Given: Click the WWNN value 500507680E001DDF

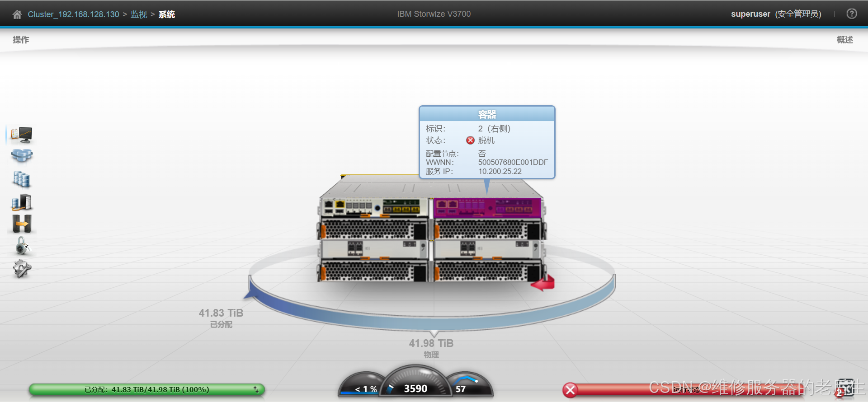Looking at the screenshot, I should (513, 162).
